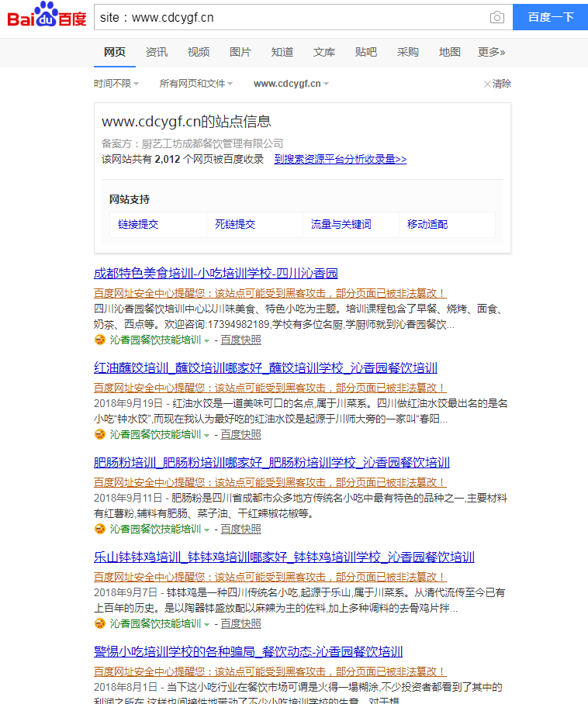
Task: Click site icon under 成都特色美食培训 result
Action: click(x=100, y=340)
